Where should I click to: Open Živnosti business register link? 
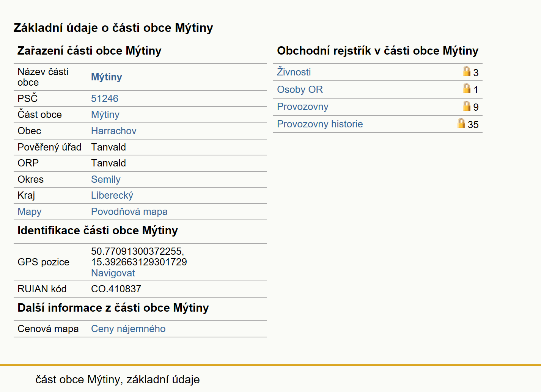click(x=294, y=72)
